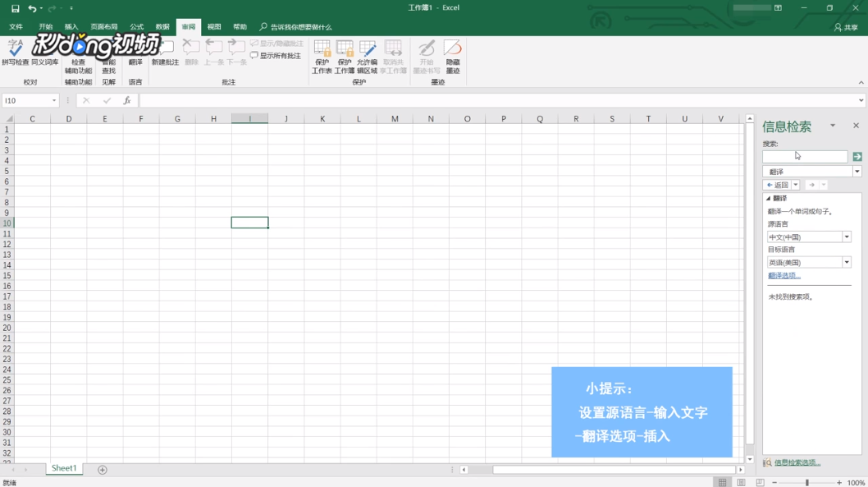This screenshot has height=487, width=868.
Task: Click the formula bar input area
Action: point(498,100)
